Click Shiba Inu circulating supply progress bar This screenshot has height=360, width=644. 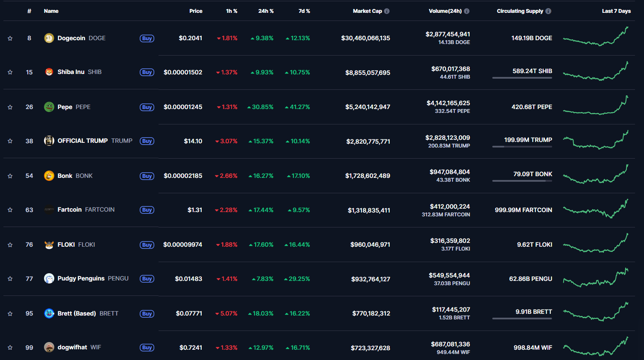click(522, 78)
